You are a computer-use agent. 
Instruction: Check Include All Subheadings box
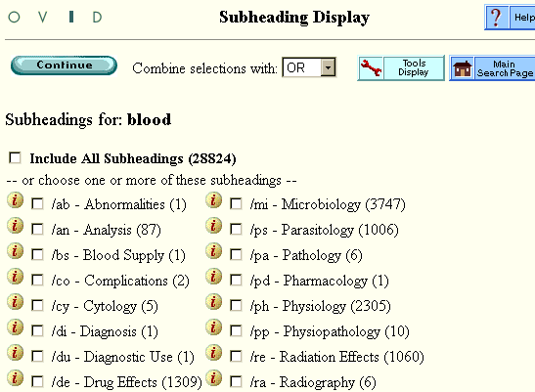pos(15,158)
